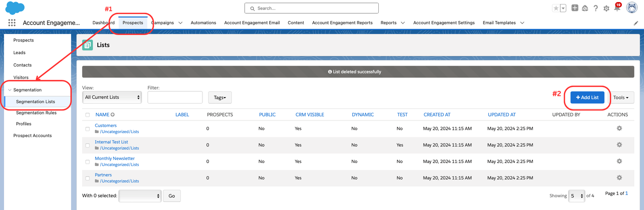Click the global actions plus icon
Viewport: 644px width, 210px height.
(x=575, y=8)
